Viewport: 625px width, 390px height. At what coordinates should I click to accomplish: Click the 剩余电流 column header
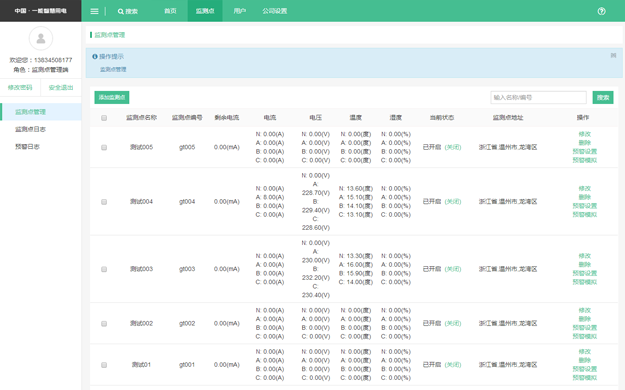pyautogui.click(x=227, y=118)
